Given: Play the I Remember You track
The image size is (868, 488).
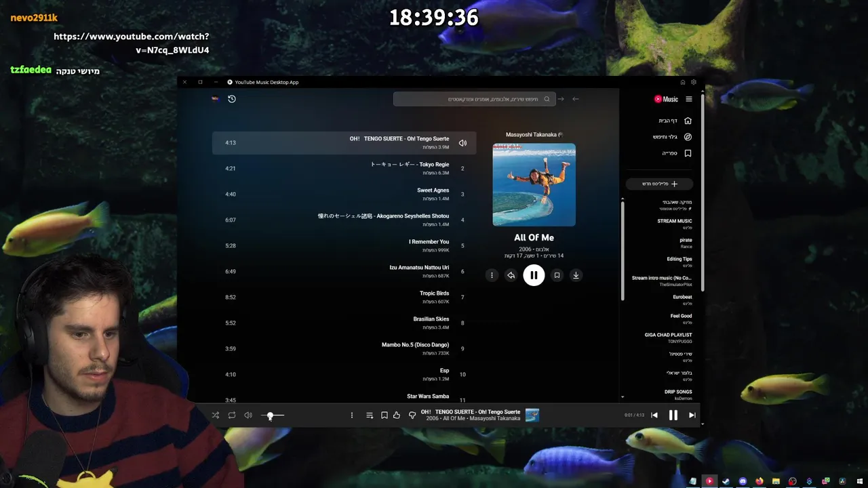Looking at the screenshot, I should tap(344, 245).
